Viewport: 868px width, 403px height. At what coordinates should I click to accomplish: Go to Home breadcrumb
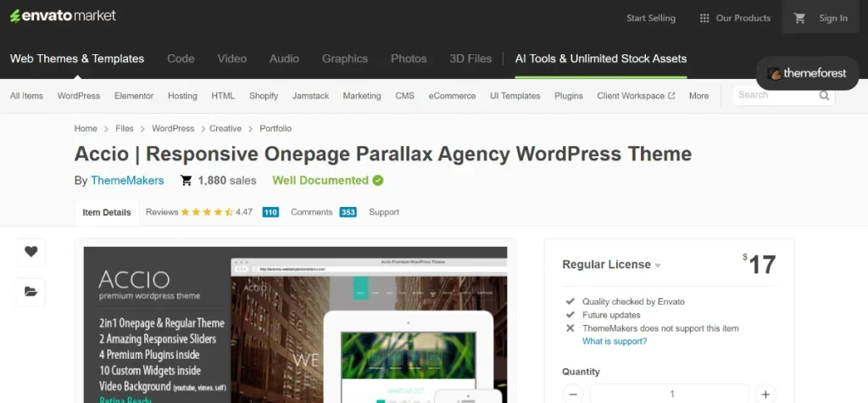[86, 128]
